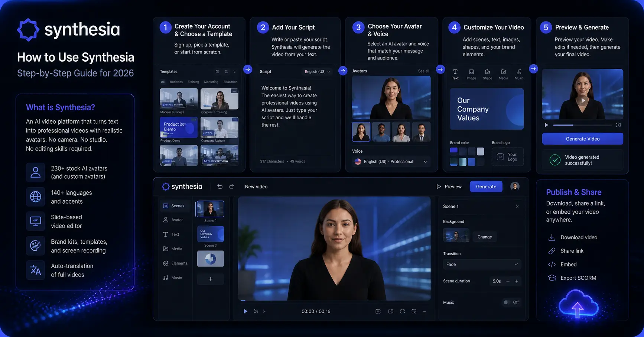Click the skip-to-end icon beside the preview progress bar
The image size is (644, 337).
tap(618, 125)
